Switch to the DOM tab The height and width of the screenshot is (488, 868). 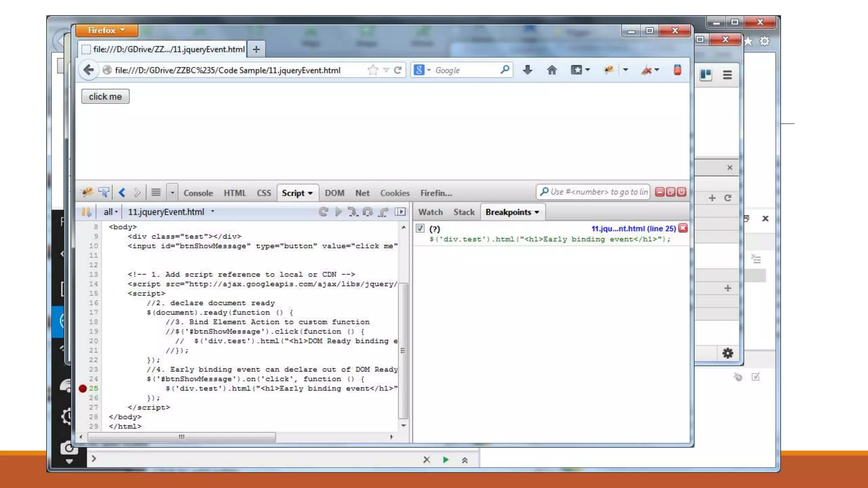click(334, 193)
